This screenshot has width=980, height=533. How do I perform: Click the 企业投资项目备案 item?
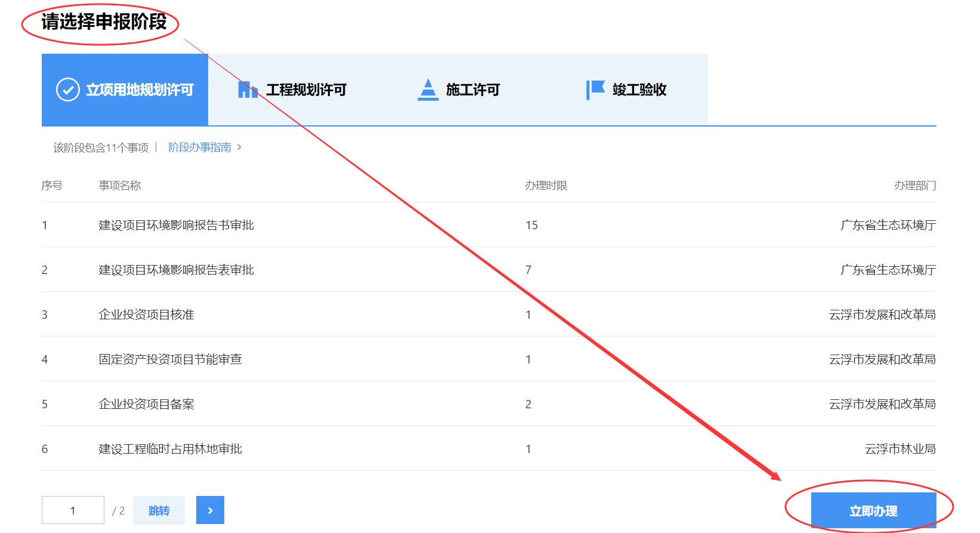coord(146,404)
